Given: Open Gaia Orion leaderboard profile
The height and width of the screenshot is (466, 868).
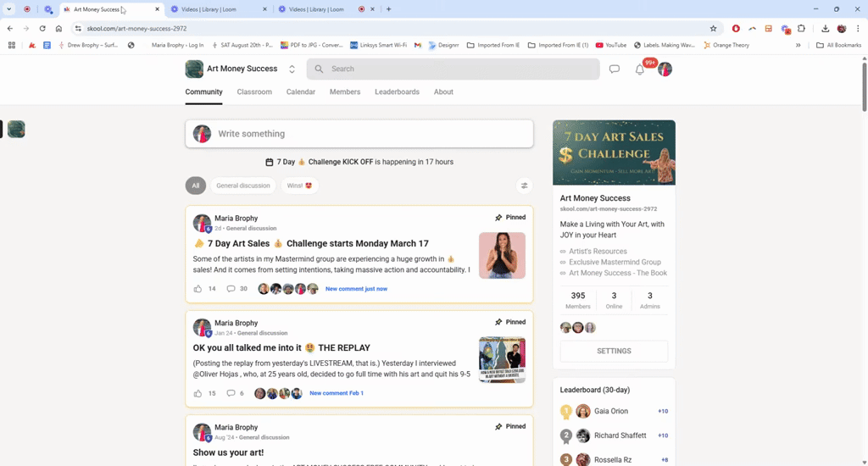Looking at the screenshot, I should coord(611,411).
